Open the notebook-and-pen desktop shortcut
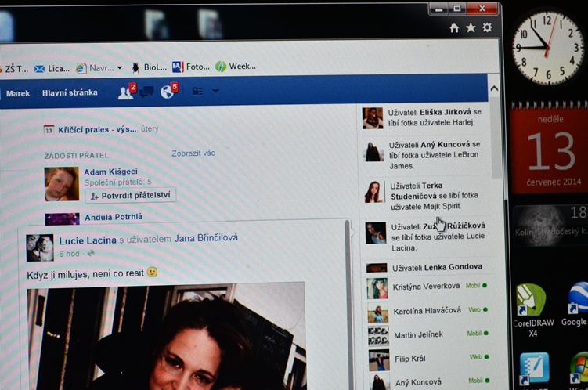The height and width of the screenshot is (390, 588). pos(534,368)
